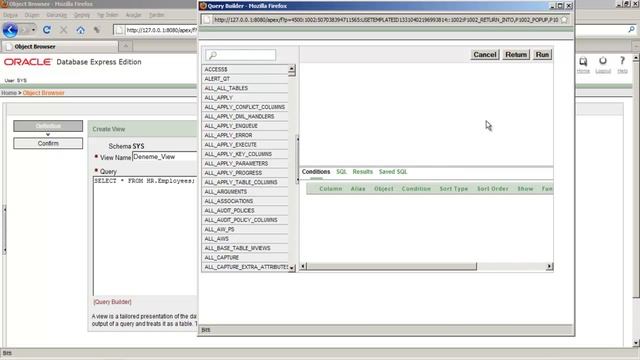Viewport: 640px width, 360px height.
Task: Click search magnifier icon in main browser toolbar
Action: tap(631, 29)
